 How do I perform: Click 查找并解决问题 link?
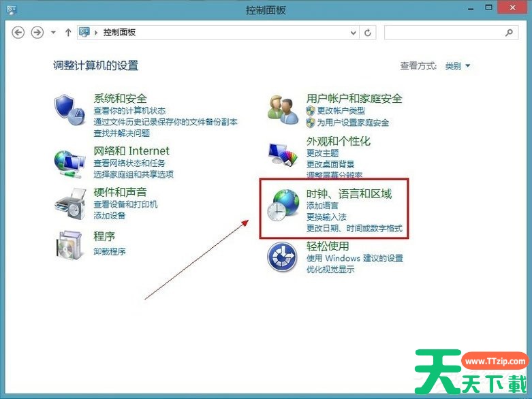(x=122, y=133)
